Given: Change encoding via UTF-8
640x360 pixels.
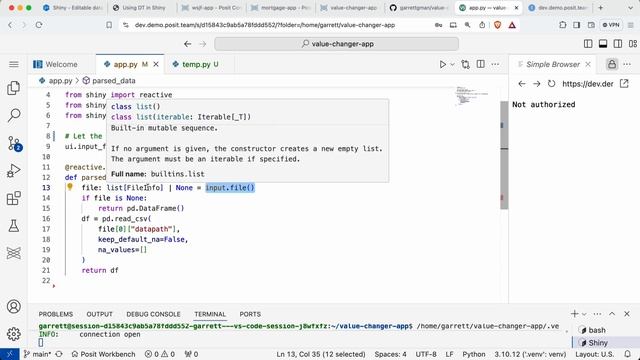Looking at the screenshot, I should [x=426, y=354].
